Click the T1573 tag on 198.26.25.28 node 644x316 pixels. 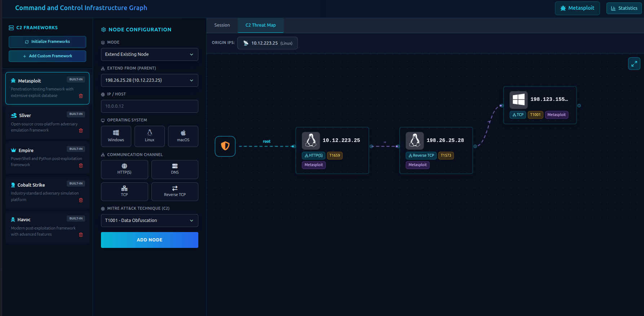(446, 156)
